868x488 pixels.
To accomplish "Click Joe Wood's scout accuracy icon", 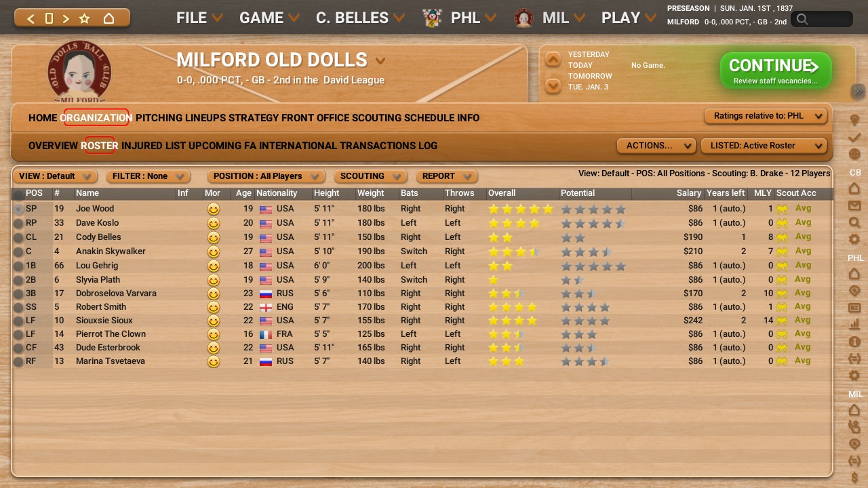I will [782, 209].
